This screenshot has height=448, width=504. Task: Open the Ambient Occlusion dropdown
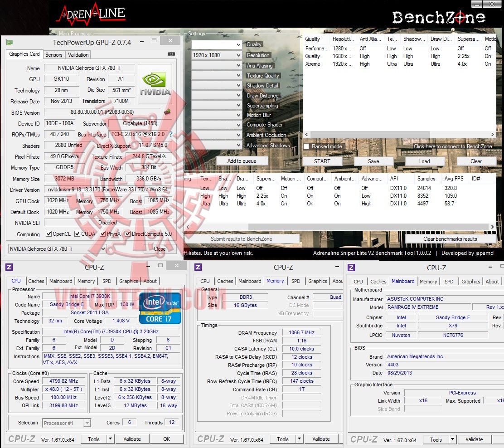(216, 135)
